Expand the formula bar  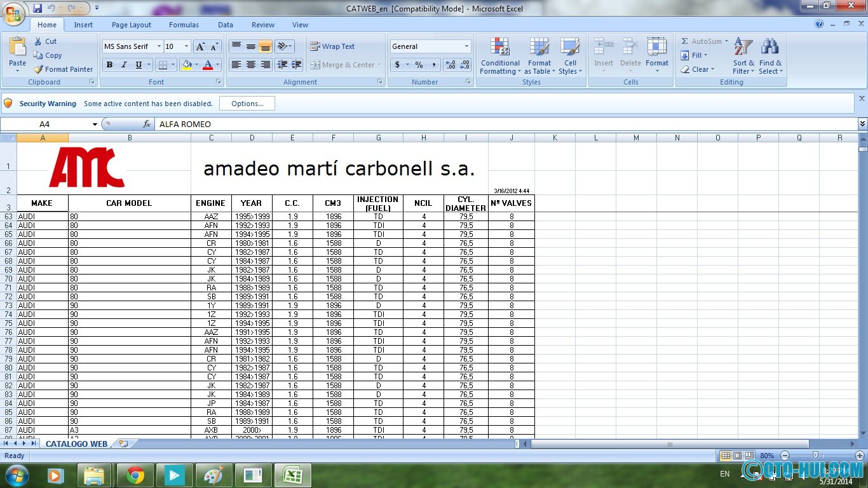[862, 124]
